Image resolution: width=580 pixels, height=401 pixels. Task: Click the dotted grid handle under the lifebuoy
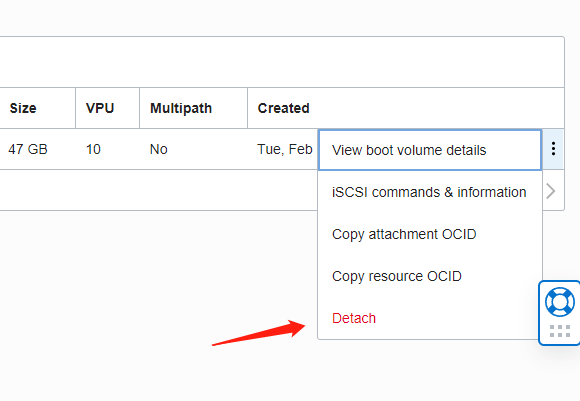point(560,331)
